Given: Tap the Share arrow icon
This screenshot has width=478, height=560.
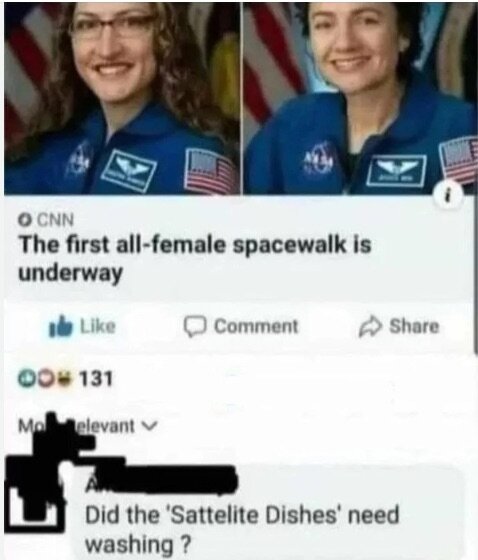Looking at the screenshot, I should click(370, 326).
